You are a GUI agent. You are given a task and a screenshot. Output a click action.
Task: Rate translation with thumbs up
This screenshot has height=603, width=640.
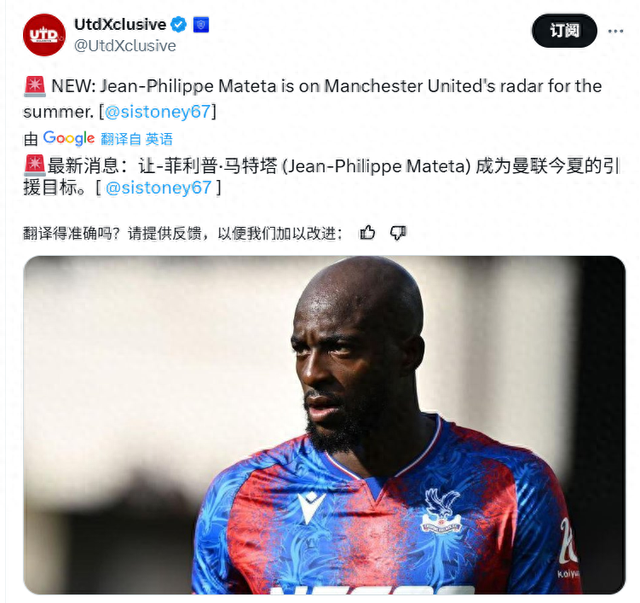point(367,233)
